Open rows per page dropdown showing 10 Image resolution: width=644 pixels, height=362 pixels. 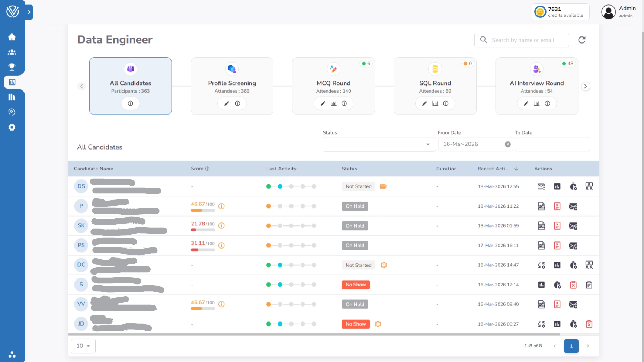point(83,346)
